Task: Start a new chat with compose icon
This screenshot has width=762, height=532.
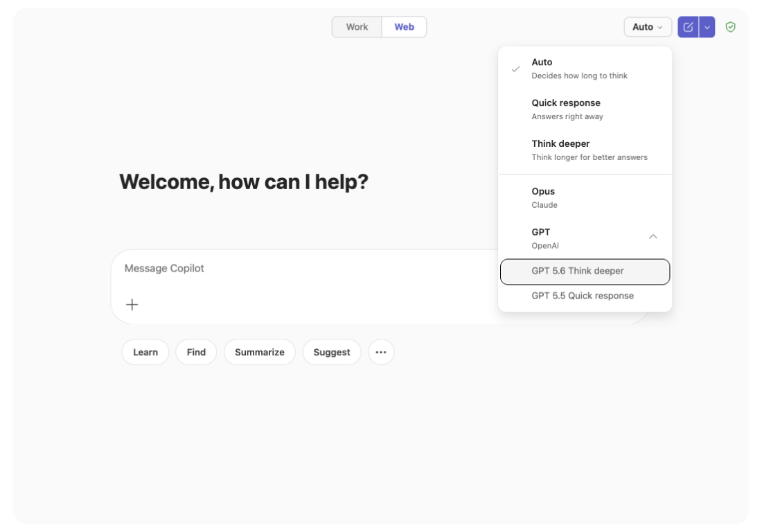Action: click(688, 27)
